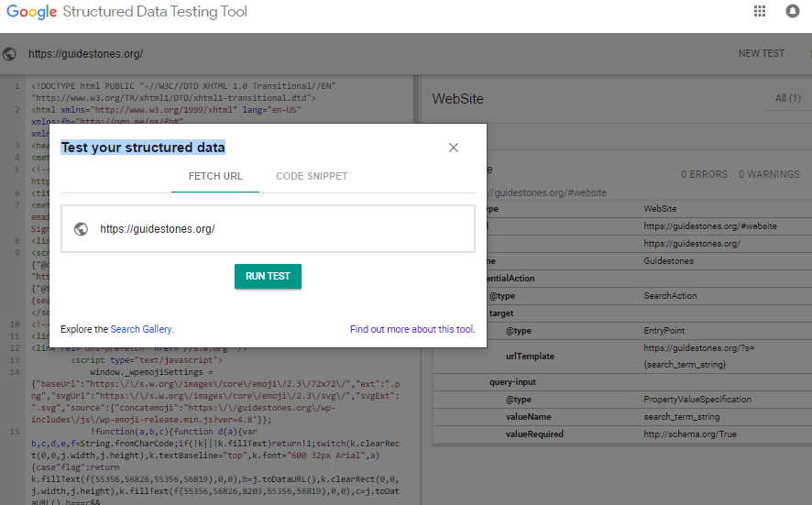Focus the URL input field in the dialog
Screen dimensions: 812x505
pos(268,229)
